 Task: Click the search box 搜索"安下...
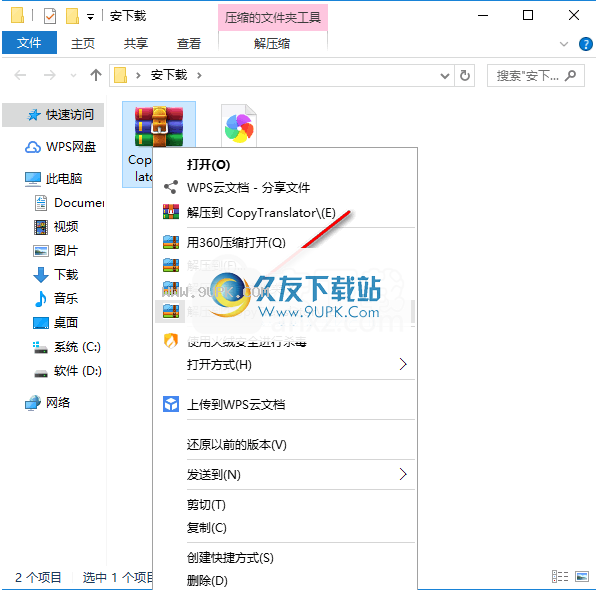[x=536, y=76]
